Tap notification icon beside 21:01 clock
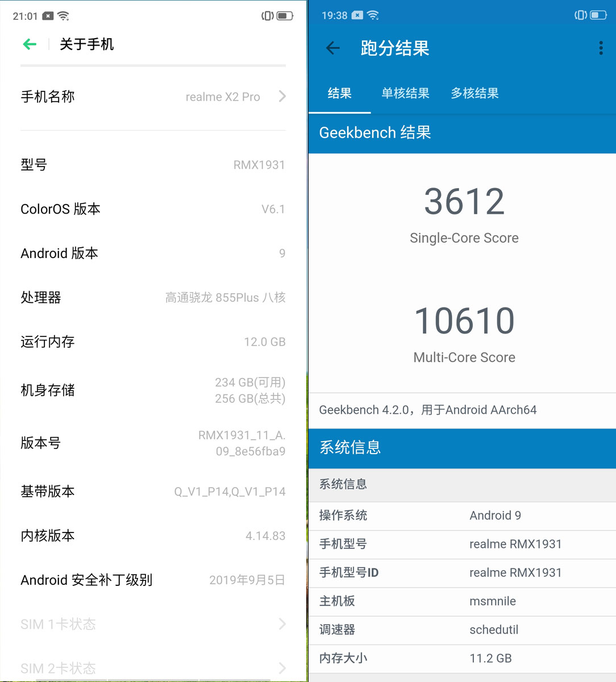The image size is (616, 682). (x=48, y=16)
